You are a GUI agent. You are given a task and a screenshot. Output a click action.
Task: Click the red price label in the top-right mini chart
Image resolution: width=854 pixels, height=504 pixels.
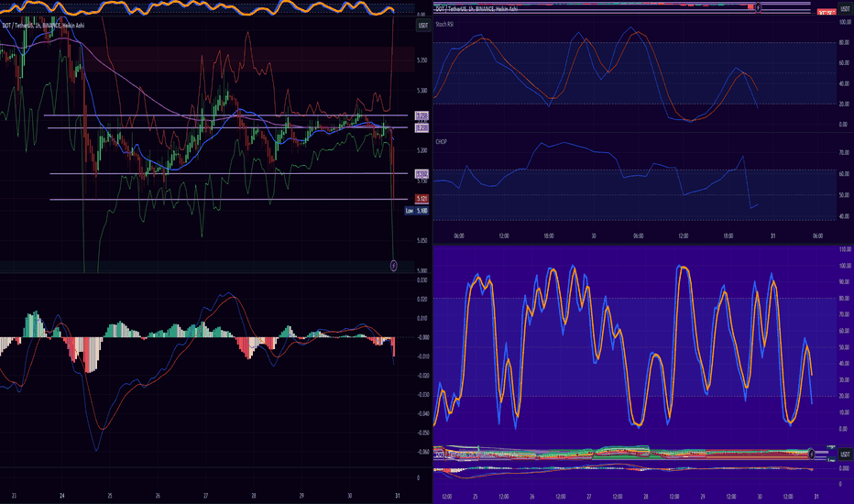827,12
